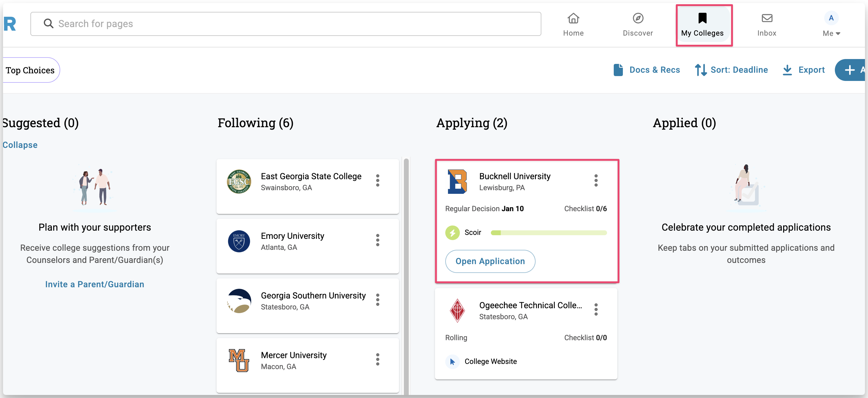
Task: Click the Scoir lightning bolt icon
Action: point(452,232)
